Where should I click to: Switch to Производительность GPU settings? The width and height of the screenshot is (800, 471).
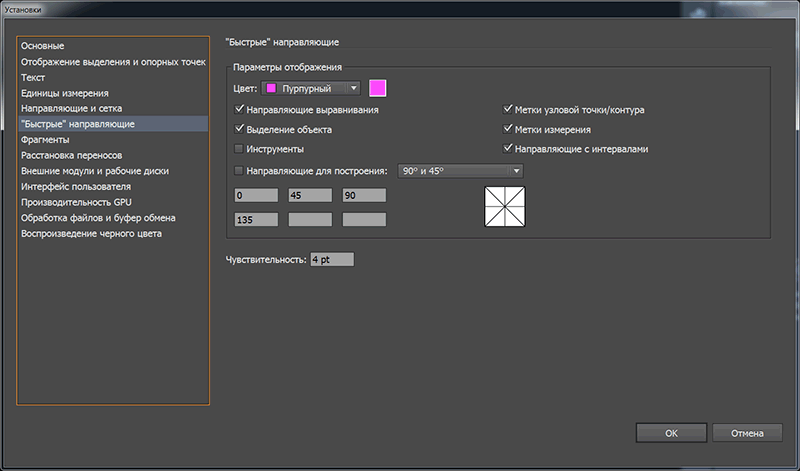(76, 202)
